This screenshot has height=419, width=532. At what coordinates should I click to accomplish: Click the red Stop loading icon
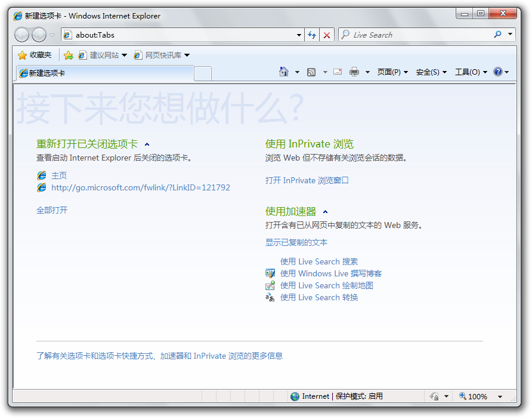327,35
